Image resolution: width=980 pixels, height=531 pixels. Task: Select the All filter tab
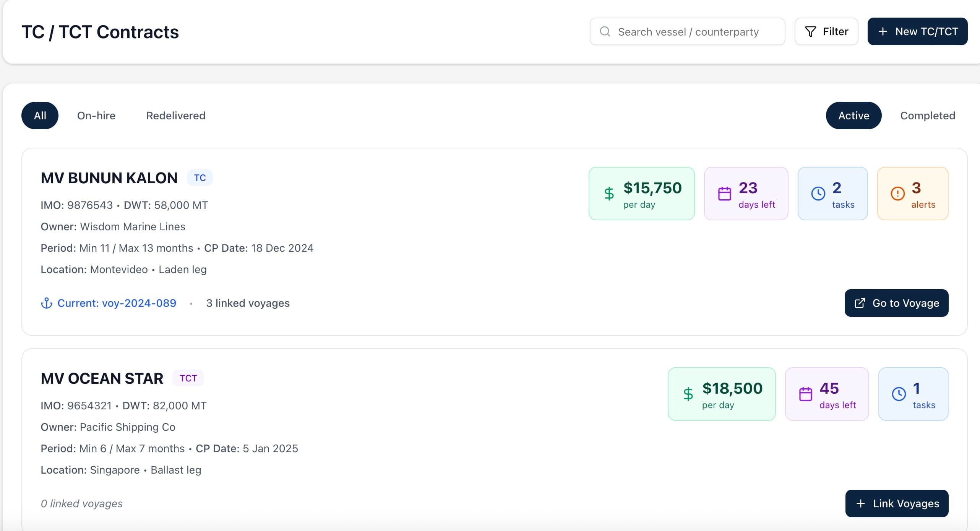point(40,116)
